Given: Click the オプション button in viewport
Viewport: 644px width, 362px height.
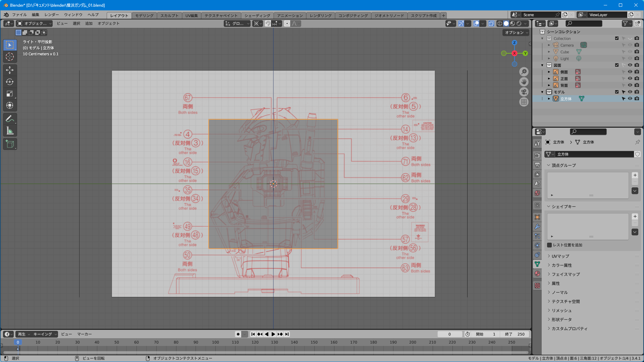Looking at the screenshot, I should pyautogui.click(x=516, y=33).
